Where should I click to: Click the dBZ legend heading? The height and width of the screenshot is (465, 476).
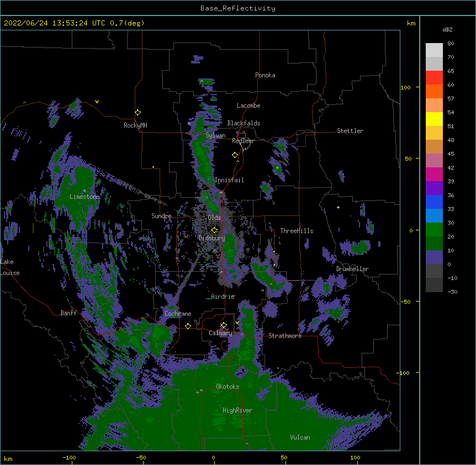447,29
